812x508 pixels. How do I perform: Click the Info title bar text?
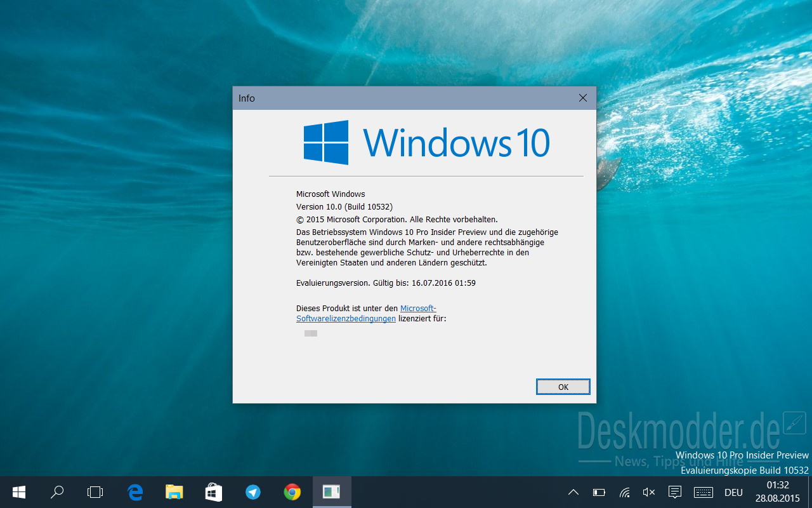pos(247,98)
